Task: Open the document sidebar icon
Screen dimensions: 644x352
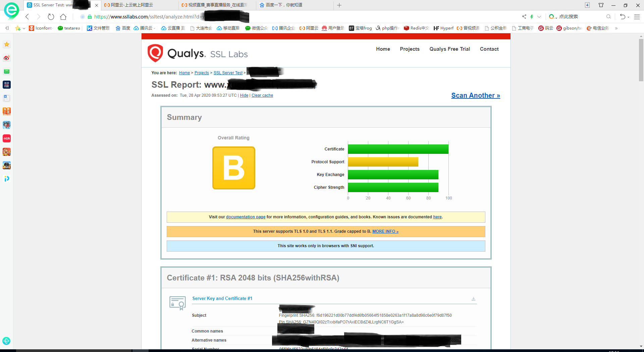Action: (x=7, y=98)
